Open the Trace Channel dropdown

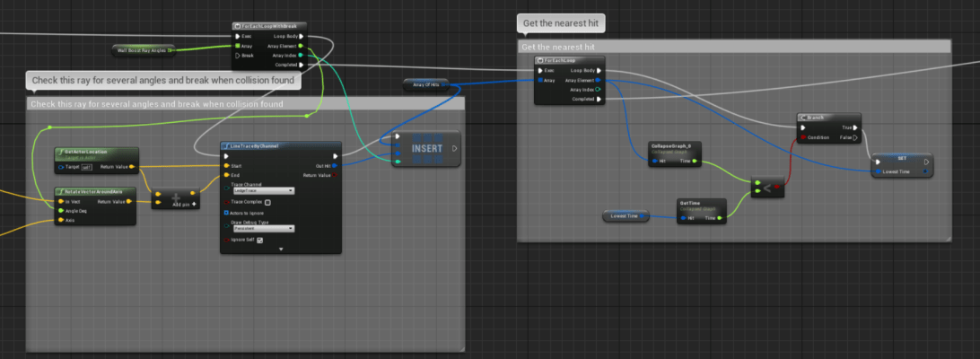pyautogui.click(x=263, y=190)
